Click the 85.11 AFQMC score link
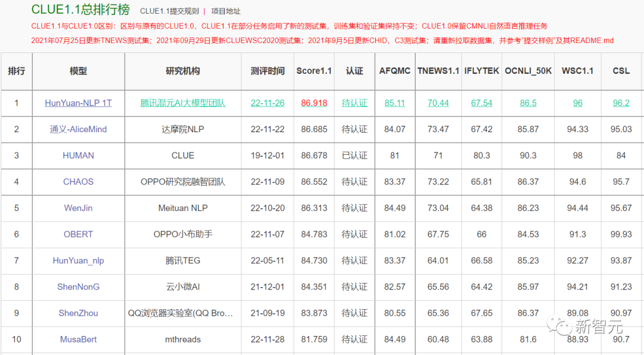 pos(395,103)
